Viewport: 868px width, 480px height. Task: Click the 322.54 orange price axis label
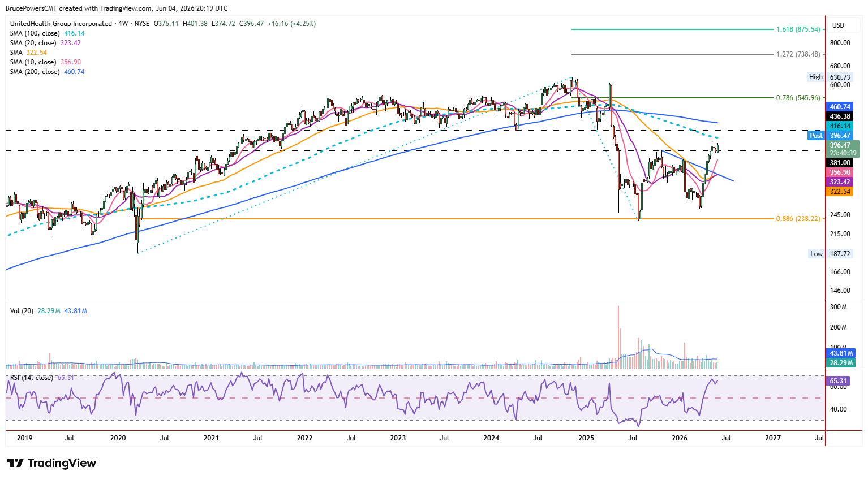tap(840, 192)
